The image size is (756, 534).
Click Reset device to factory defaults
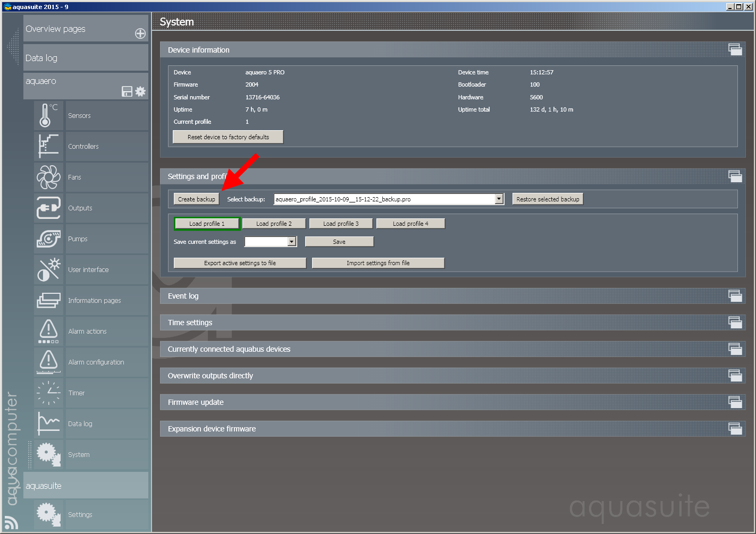(228, 137)
